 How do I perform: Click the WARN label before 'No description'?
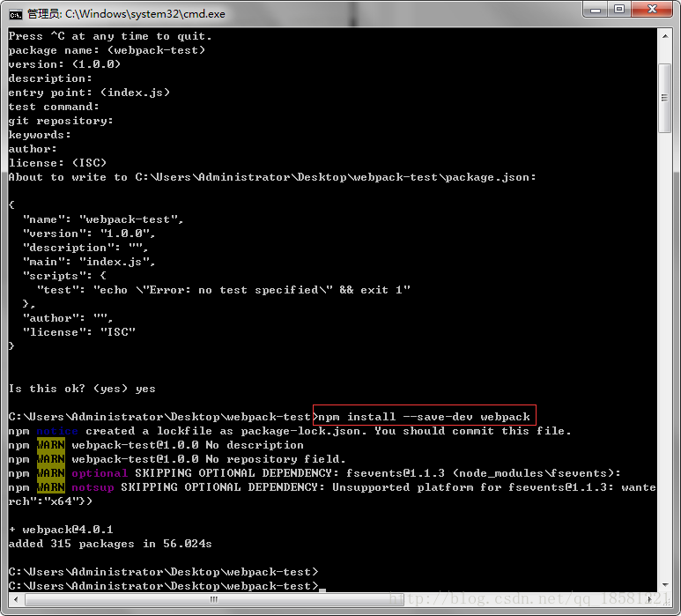point(51,445)
